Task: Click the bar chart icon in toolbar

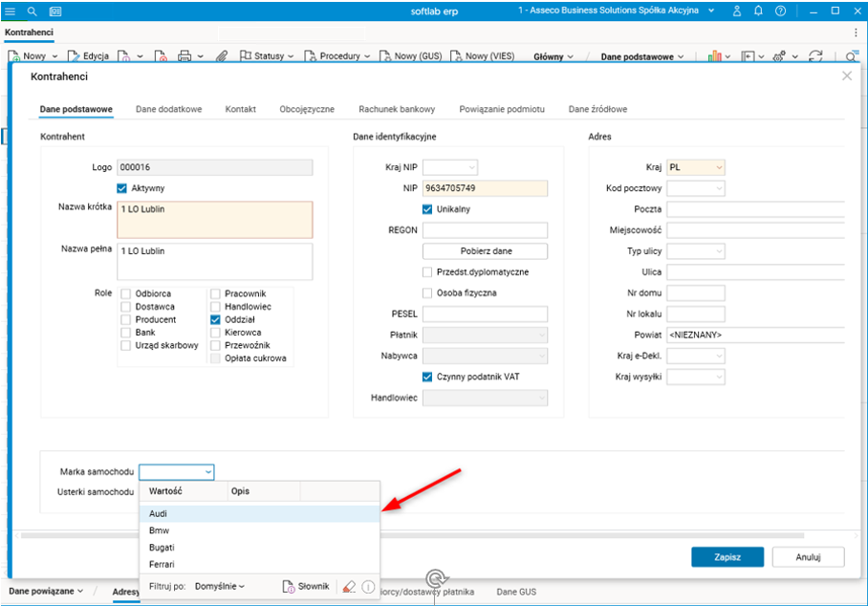Action: (715, 55)
